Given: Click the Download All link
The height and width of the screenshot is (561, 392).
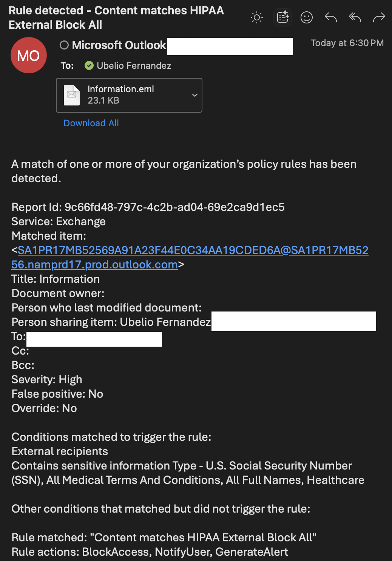Looking at the screenshot, I should [91, 123].
